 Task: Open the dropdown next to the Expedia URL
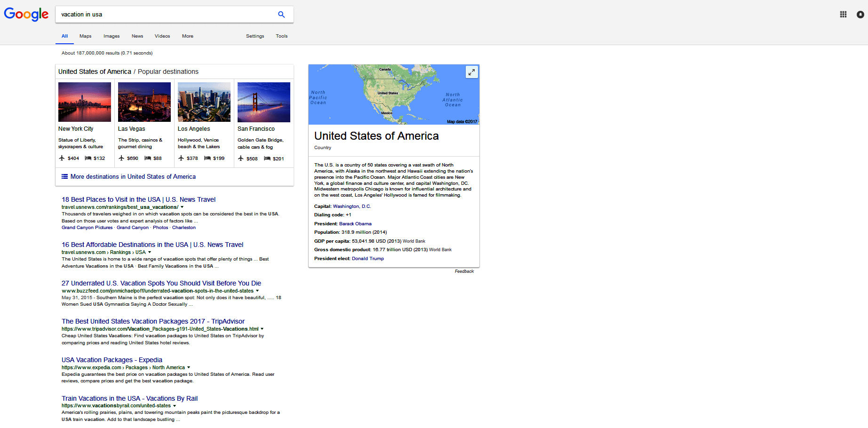tap(188, 367)
